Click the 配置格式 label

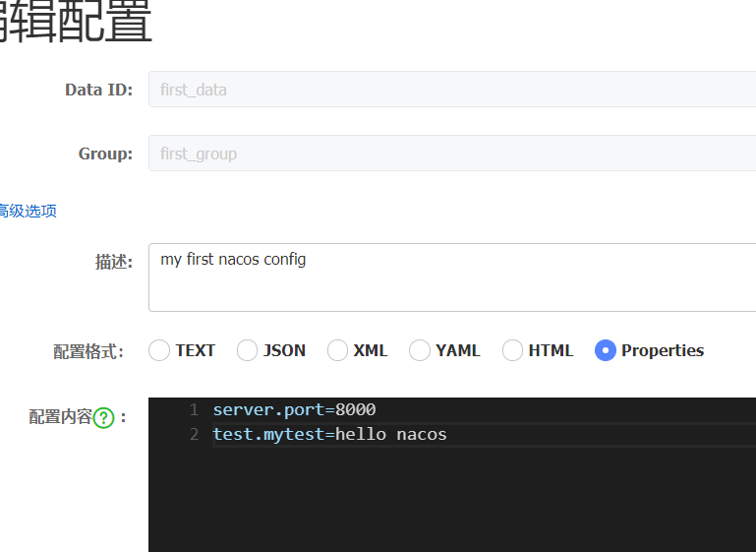pos(88,351)
